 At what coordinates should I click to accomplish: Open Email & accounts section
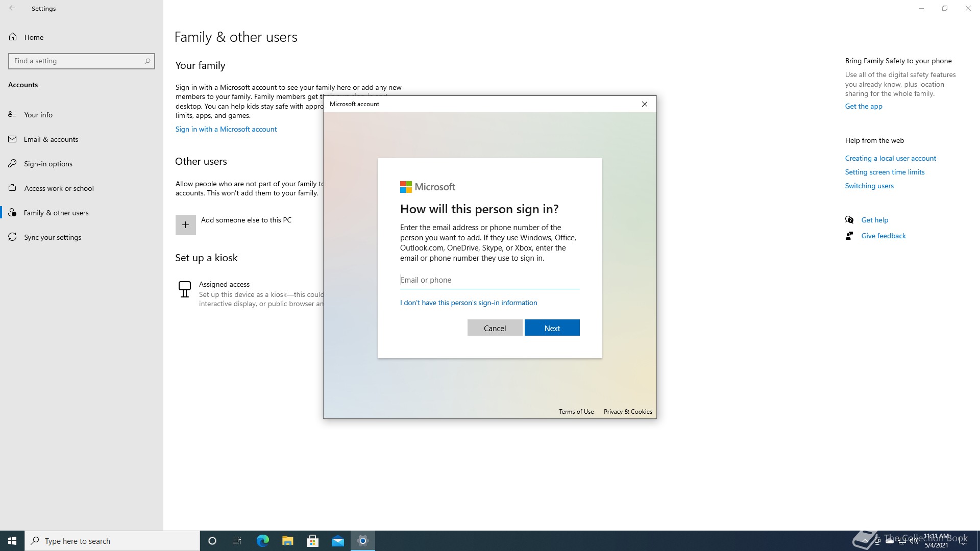51,139
